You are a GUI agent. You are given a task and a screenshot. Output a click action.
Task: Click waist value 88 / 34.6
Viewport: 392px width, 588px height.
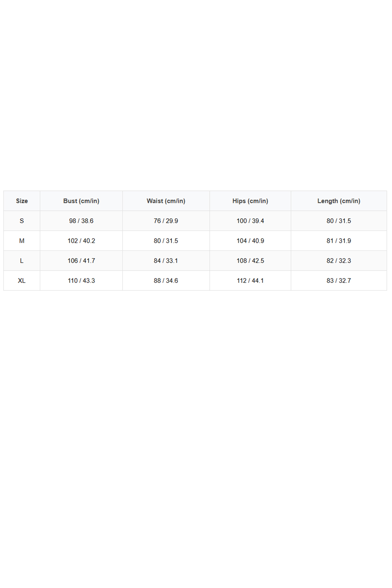click(166, 281)
